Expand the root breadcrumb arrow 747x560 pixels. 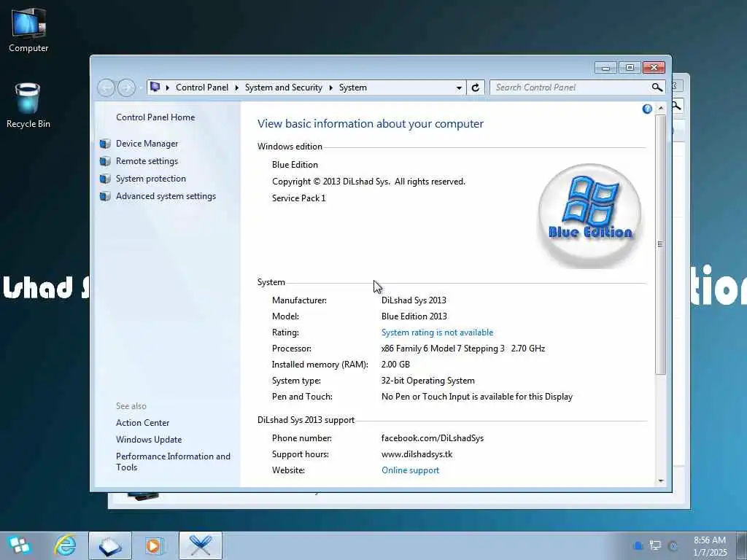point(168,87)
